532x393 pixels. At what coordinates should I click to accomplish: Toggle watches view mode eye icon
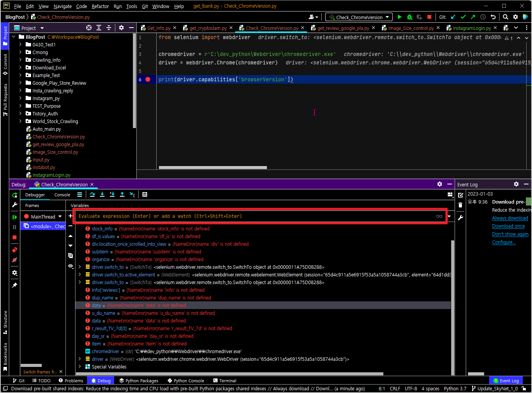(70, 266)
